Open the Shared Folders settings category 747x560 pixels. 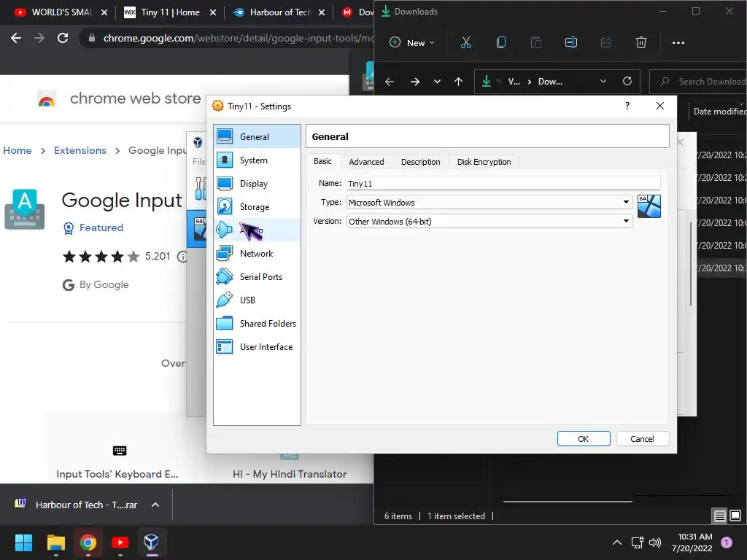pyautogui.click(x=257, y=323)
